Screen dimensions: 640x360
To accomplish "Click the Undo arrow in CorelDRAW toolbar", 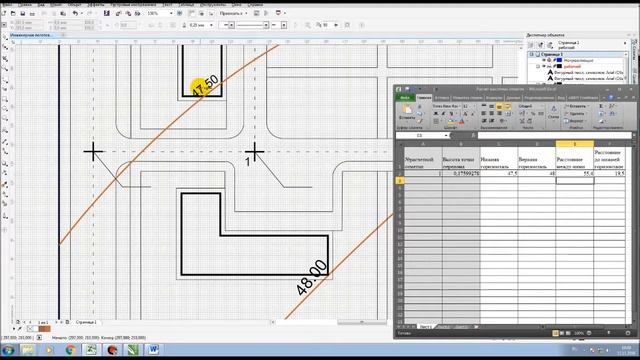I will point(75,13).
